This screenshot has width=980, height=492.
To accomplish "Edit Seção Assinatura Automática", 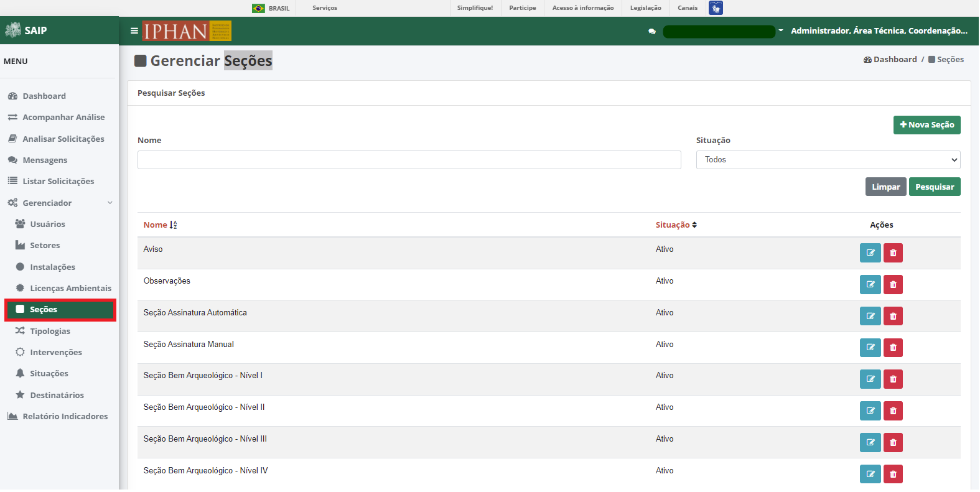I will click(x=870, y=317).
